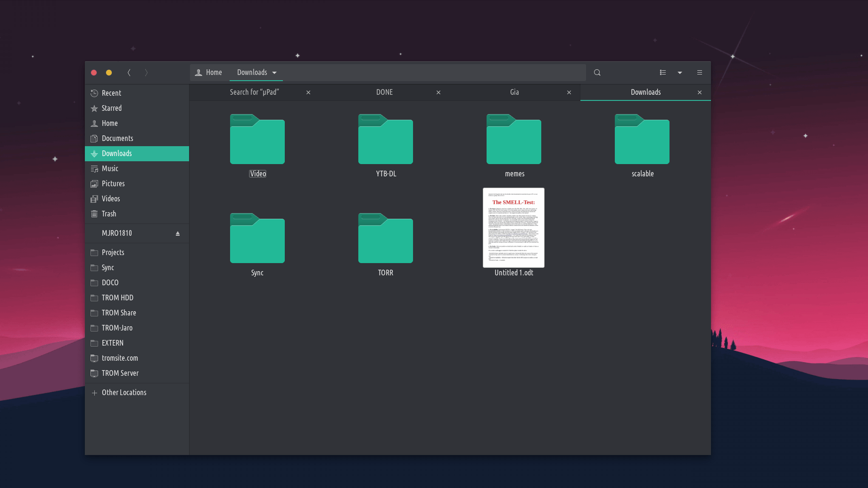Select the YTB-DL folder icon
The height and width of the screenshot is (488, 868).
(x=385, y=140)
